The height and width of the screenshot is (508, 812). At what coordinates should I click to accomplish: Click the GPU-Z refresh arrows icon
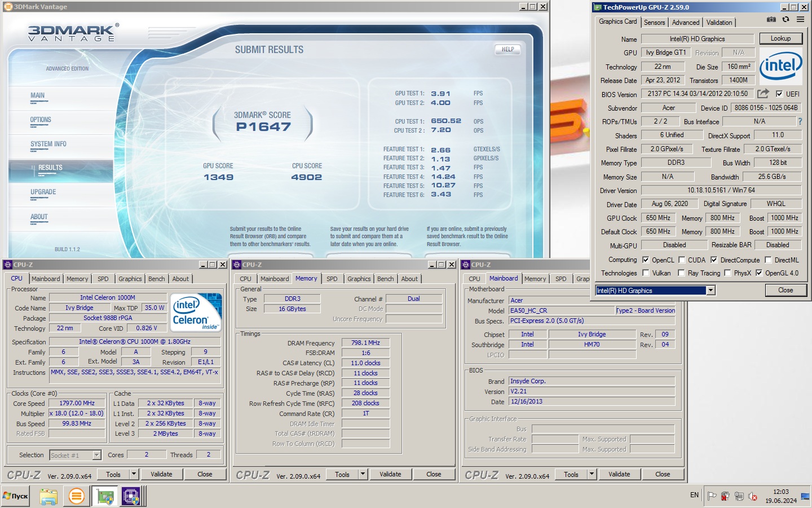point(785,20)
